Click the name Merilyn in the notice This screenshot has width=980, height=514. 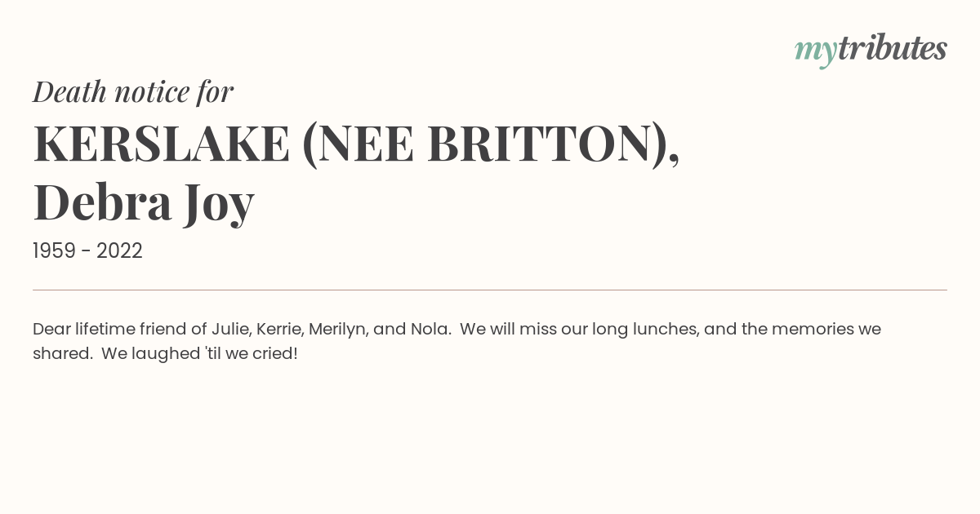[x=338, y=330]
